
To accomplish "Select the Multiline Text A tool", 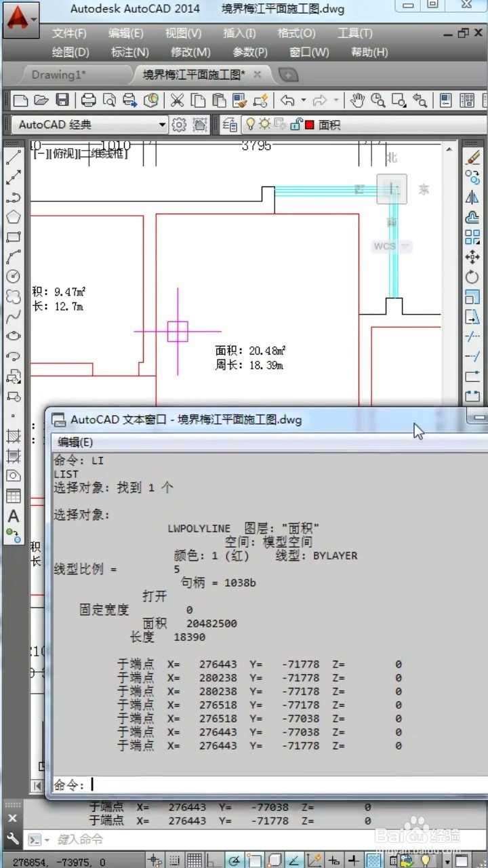I will 13,516.
